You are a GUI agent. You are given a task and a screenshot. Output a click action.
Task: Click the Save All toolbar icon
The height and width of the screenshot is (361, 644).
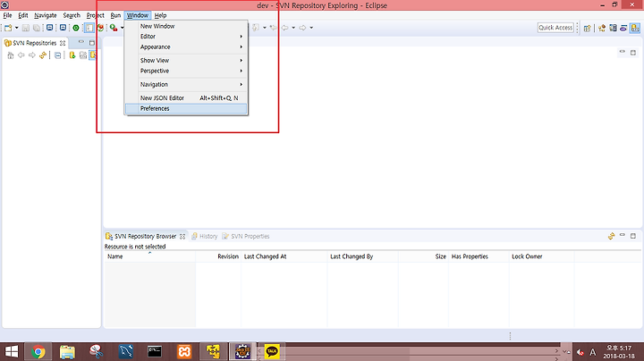pos(37,28)
